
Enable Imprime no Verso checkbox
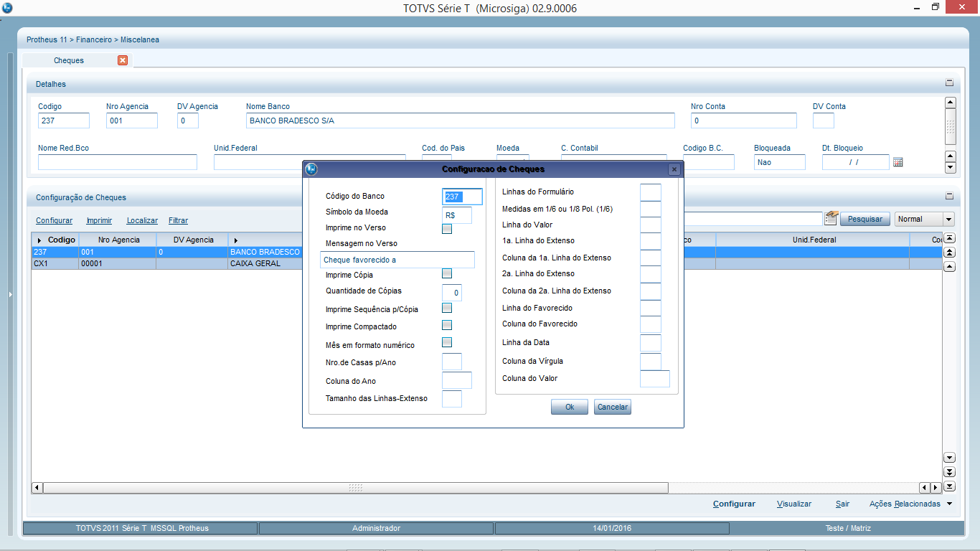447,229
